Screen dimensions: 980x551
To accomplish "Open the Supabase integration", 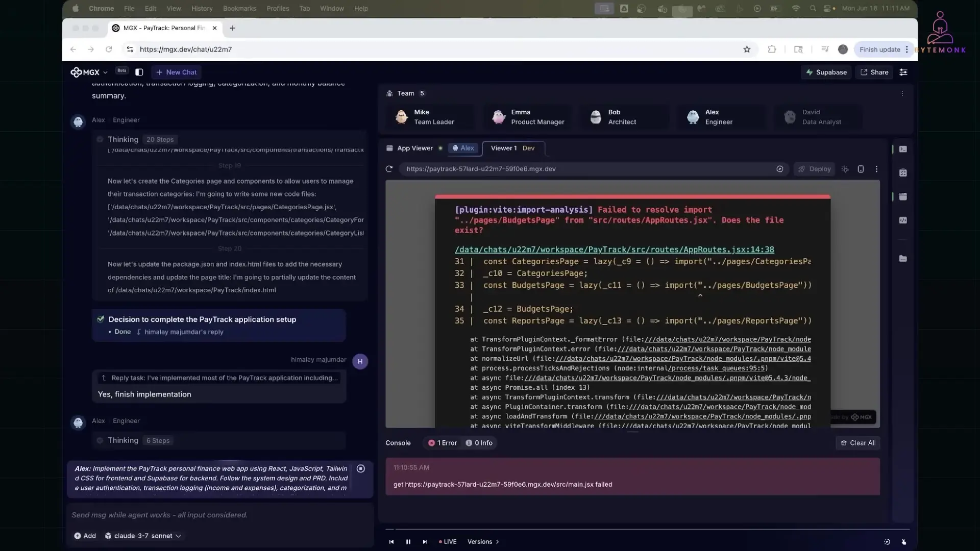I will (826, 72).
